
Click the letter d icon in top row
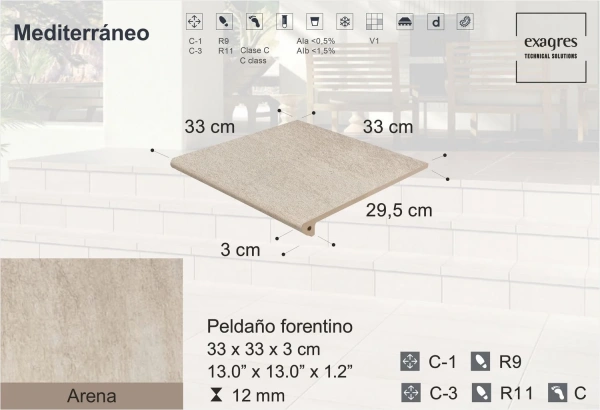click(x=434, y=21)
